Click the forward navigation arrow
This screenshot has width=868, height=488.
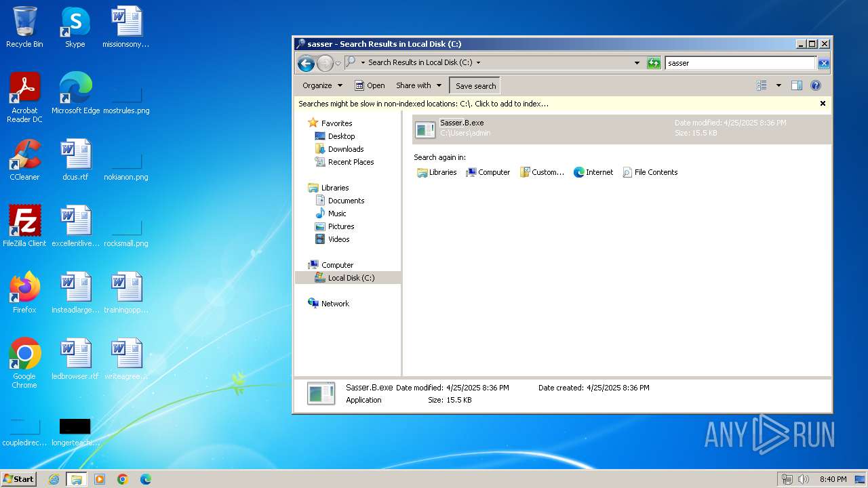(325, 64)
